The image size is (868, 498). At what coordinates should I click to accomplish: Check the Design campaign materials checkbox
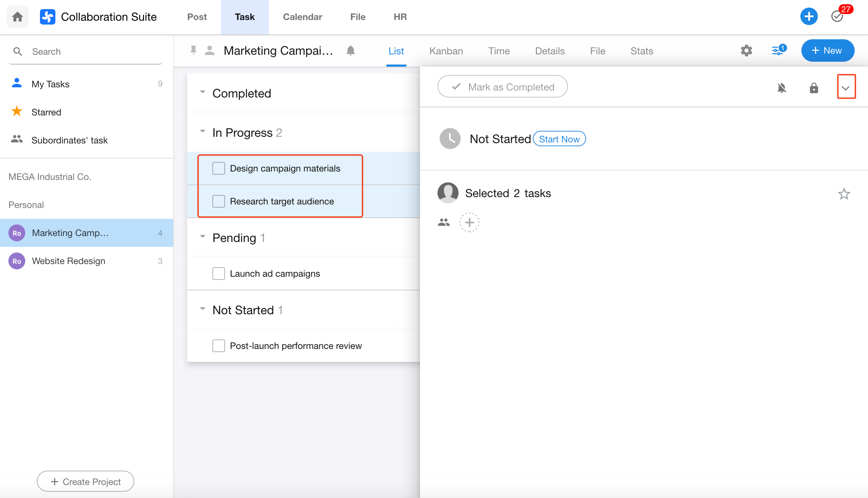click(219, 168)
